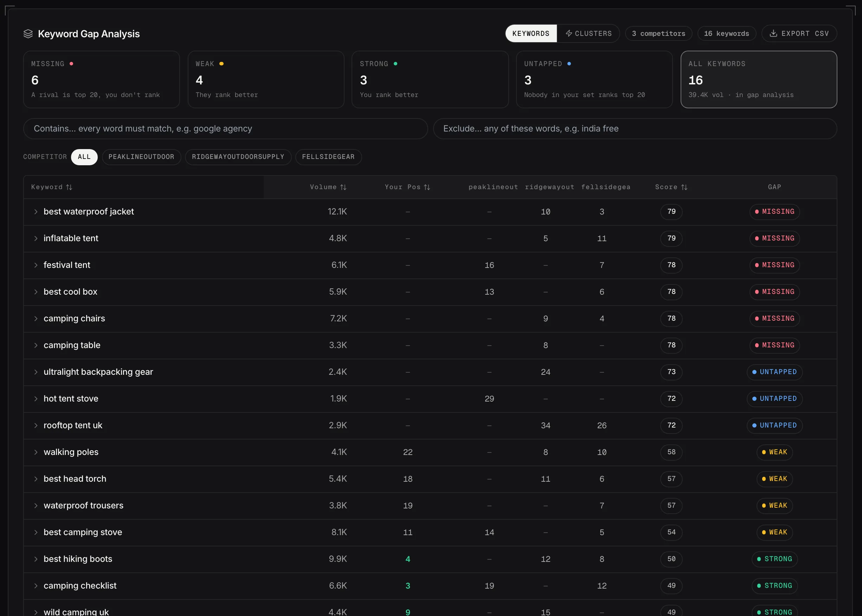862x616 pixels.
Task: Click the score 54 for best camping stove
Action: point(671,532)
